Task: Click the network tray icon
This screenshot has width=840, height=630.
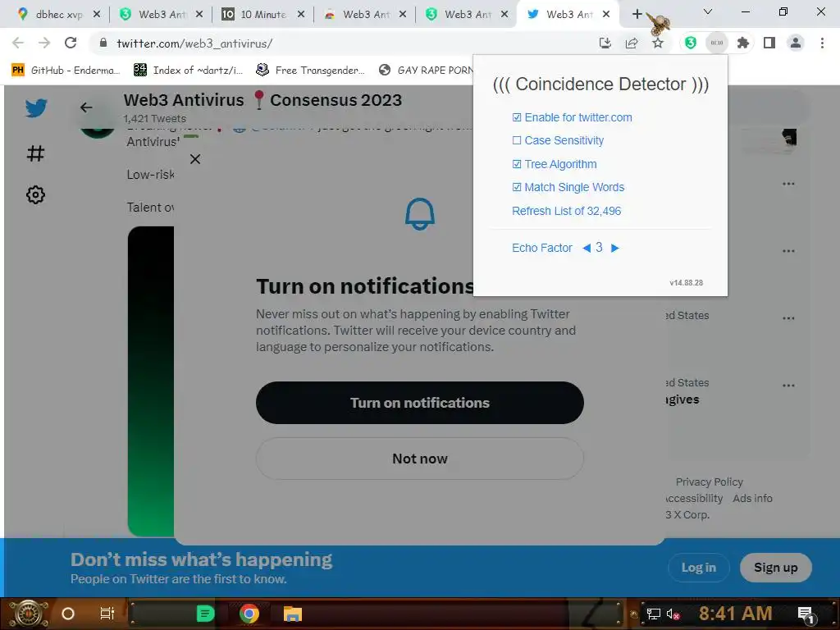Action: tap(654, 614)
